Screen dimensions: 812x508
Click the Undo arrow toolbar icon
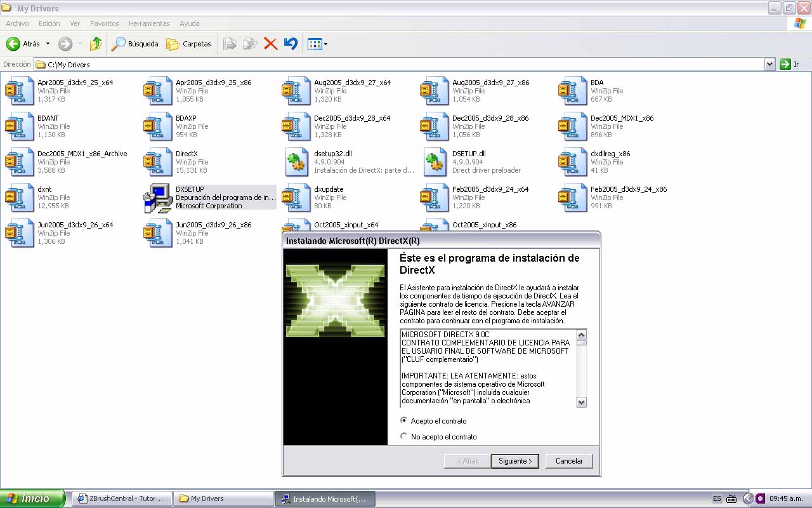(x=291, y=44)
